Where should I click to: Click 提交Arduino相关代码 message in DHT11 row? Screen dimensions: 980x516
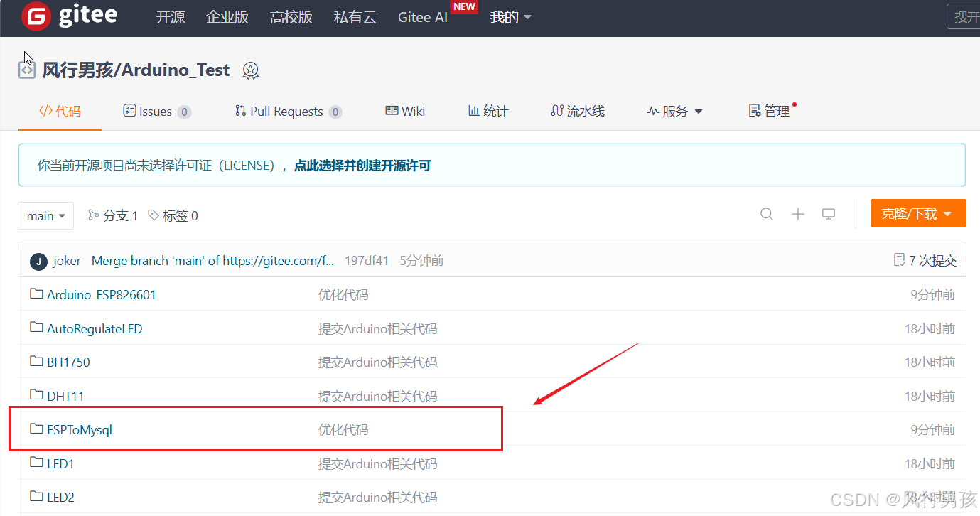coord(377,396)
